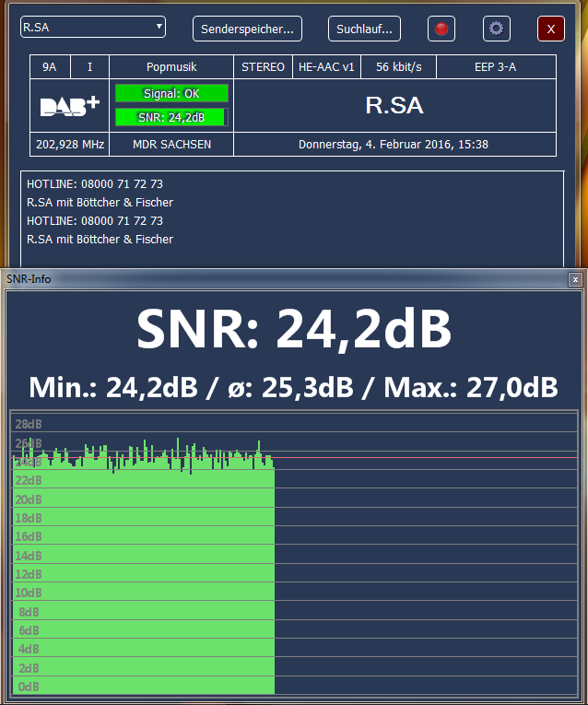
Task: Click the DAB+ logo
Action: click(70, 106)
